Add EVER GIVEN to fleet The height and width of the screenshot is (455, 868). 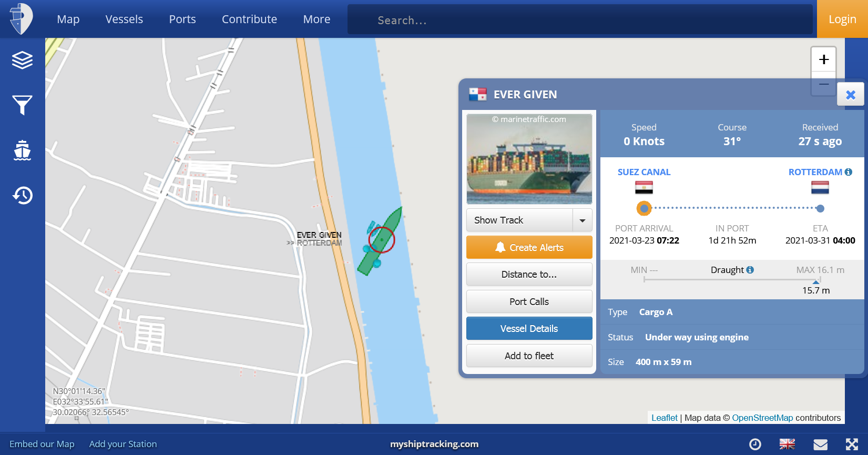tap(529, 356)
